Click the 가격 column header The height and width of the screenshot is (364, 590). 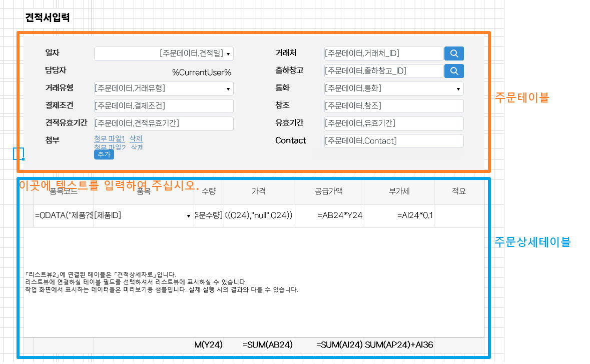coord(259,191)
